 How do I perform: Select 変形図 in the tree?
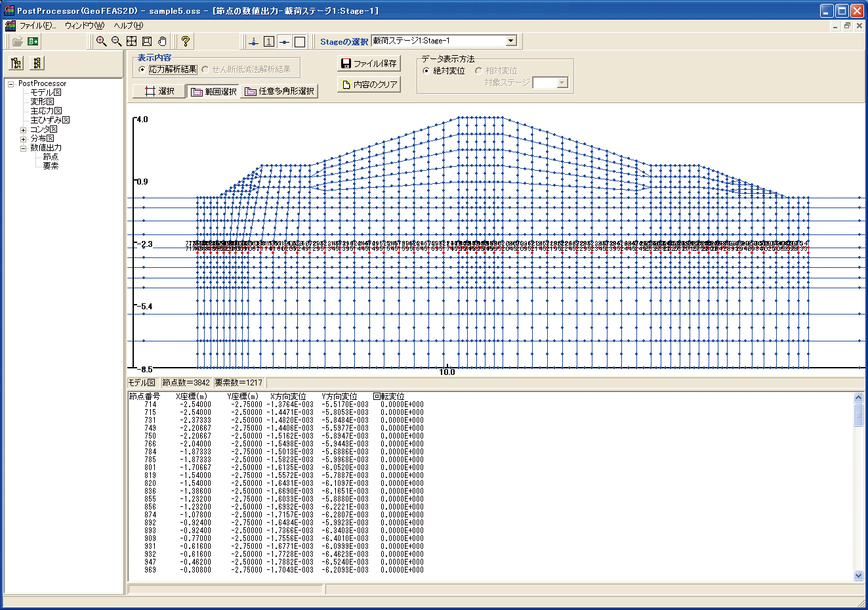42,102
